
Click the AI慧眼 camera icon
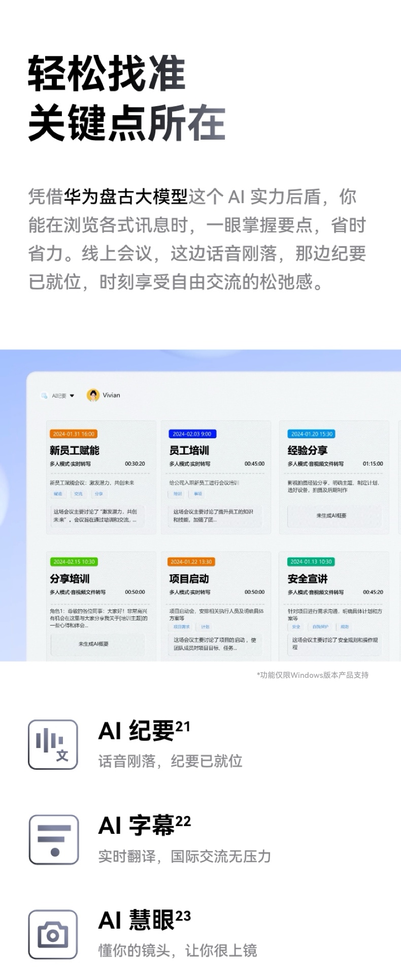tap(53, 934)
